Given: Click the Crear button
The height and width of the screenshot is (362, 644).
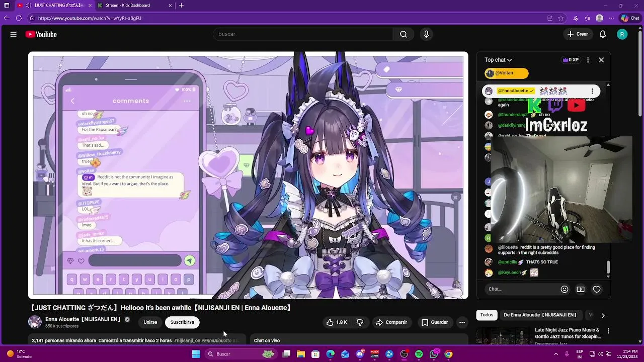Looking at the screenshot, I should point(578,34).
